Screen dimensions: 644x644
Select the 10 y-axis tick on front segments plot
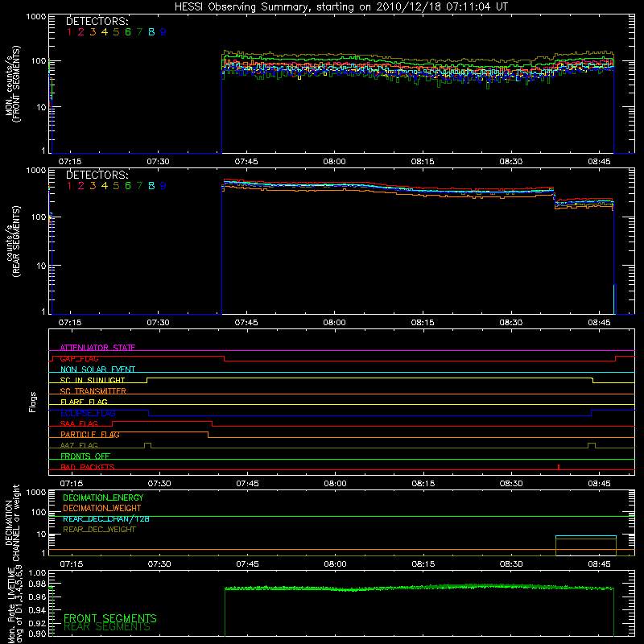tap(41, 107)
